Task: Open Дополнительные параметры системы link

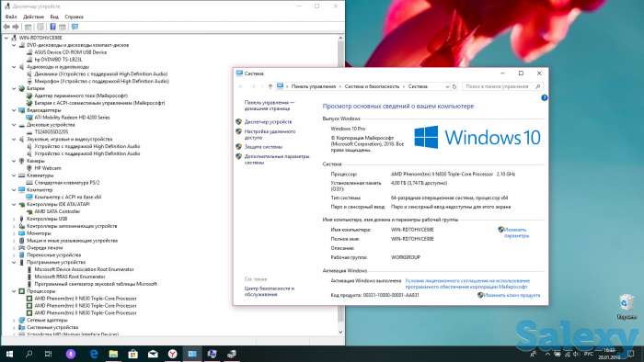Action: pos(276,160)
